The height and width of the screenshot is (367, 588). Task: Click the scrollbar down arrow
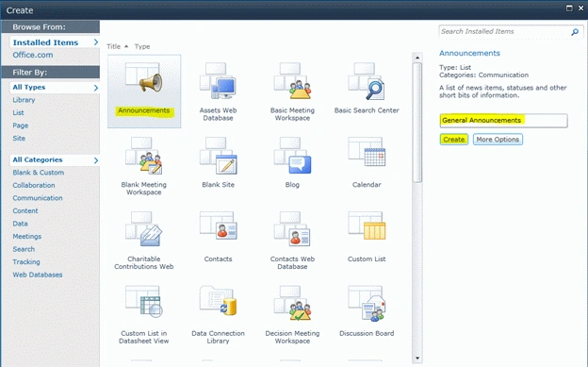click(x=417, y=359)
